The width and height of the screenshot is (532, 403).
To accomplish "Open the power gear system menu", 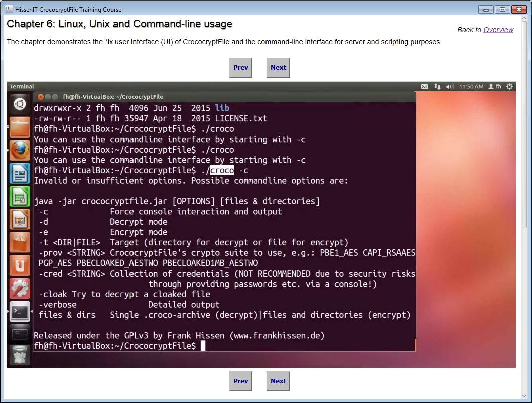I will coord(509,86).
